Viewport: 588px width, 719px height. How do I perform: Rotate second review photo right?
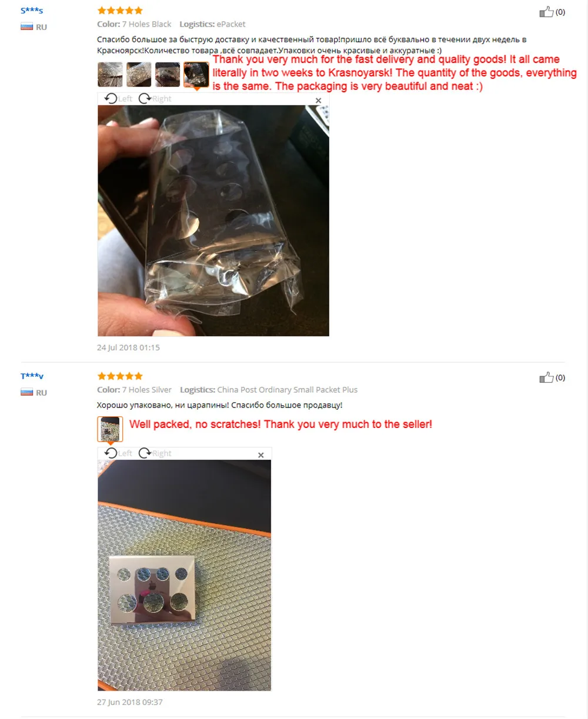point(155,453)
